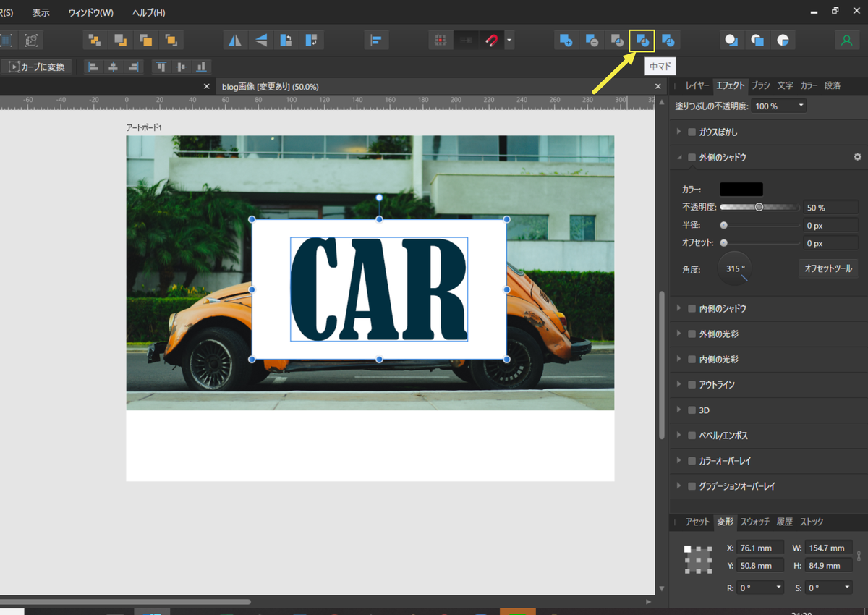This screenshot has height=615, width=868.
Task: Enable the ガウスぼかし checkbox
Action: [x=692, y=132]
